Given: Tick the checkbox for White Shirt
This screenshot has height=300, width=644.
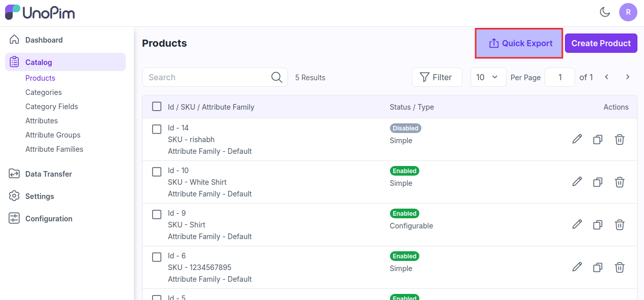Looking at the screenshot, I should (x=157, y=172).
